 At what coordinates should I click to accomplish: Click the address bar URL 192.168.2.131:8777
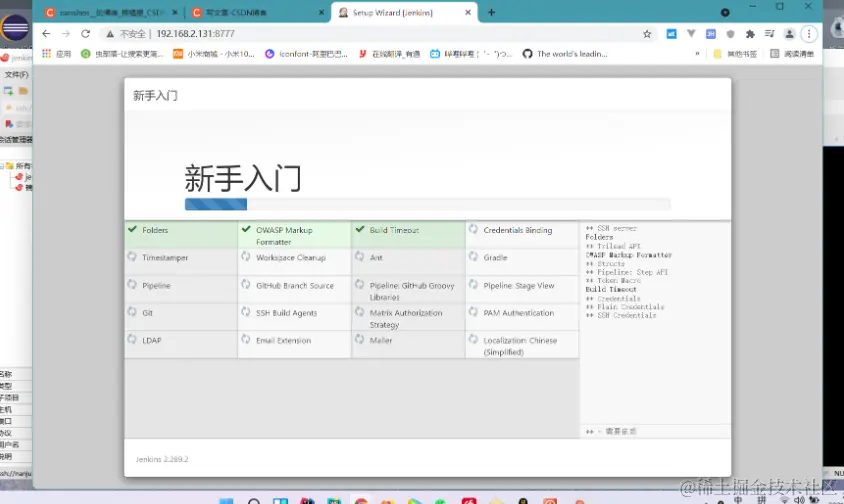coord(195,34)
